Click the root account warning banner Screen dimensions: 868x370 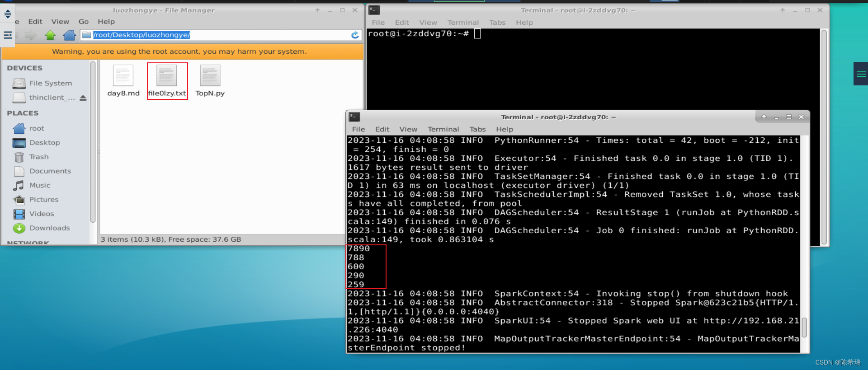pos(182,52)
